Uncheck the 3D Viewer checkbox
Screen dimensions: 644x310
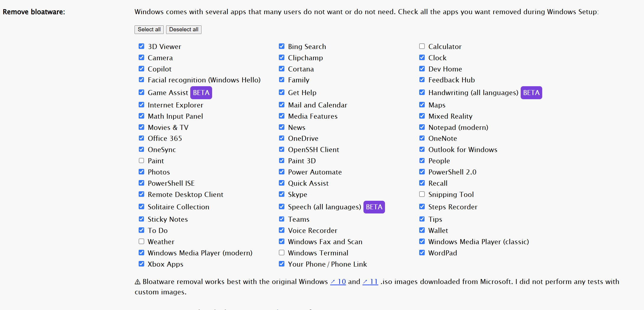point(142,46)
